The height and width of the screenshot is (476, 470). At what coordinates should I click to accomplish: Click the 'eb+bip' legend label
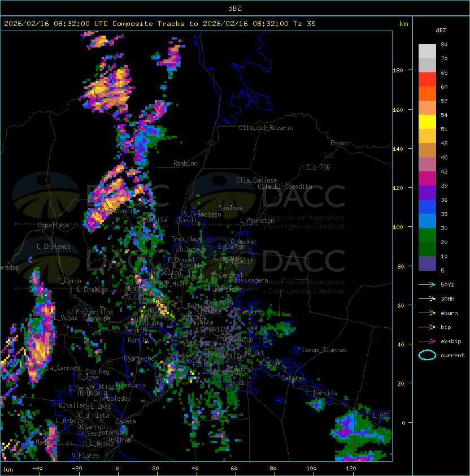click(x=451, y=341)
